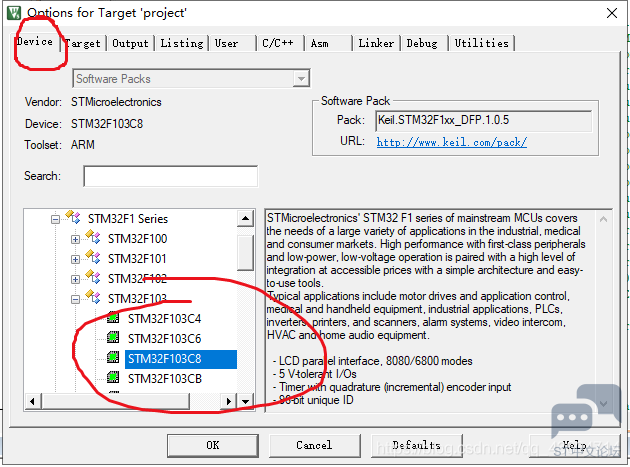Click the device tree scroll right arrow

[229, 401]
